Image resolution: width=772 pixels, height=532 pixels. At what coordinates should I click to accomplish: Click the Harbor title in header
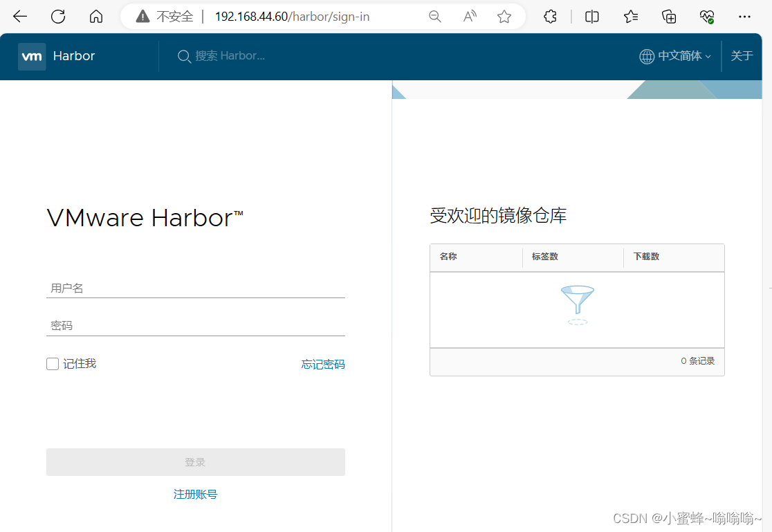74,56
